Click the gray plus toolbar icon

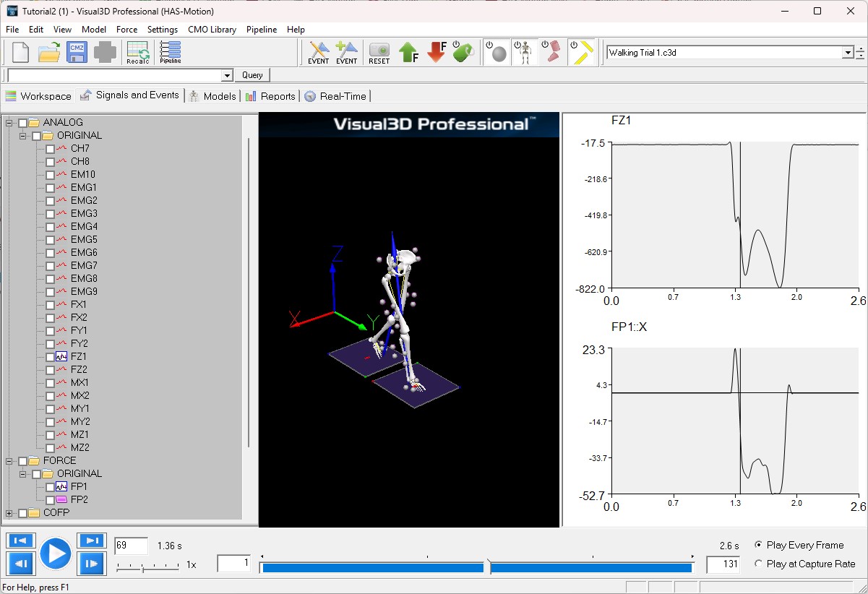[105, 53]
